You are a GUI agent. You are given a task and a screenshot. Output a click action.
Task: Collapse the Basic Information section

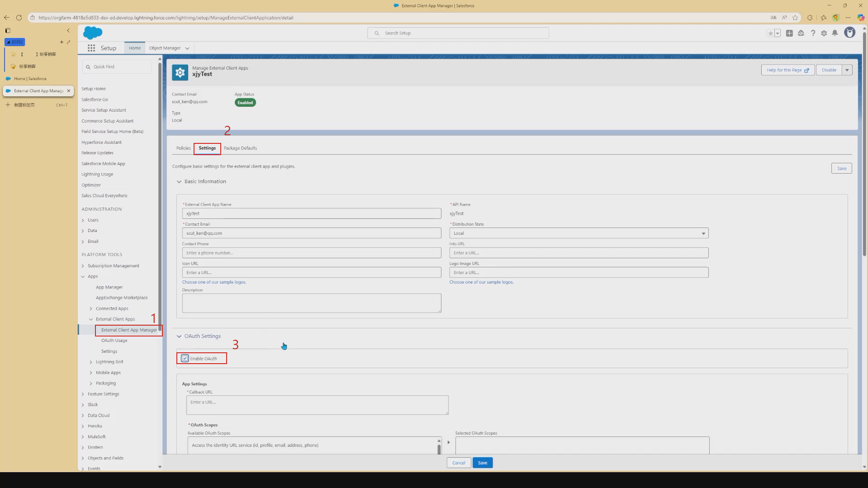click(179, 181)
